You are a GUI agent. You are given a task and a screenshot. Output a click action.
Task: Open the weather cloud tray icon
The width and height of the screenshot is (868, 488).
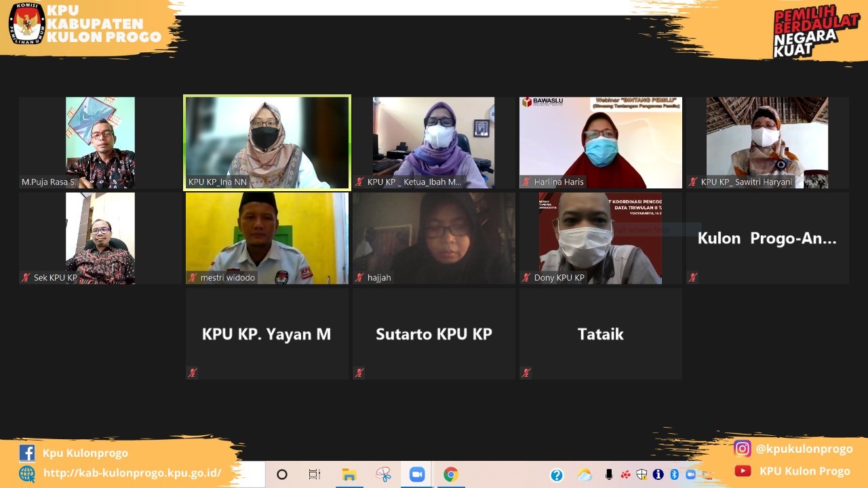click(585, 475)
